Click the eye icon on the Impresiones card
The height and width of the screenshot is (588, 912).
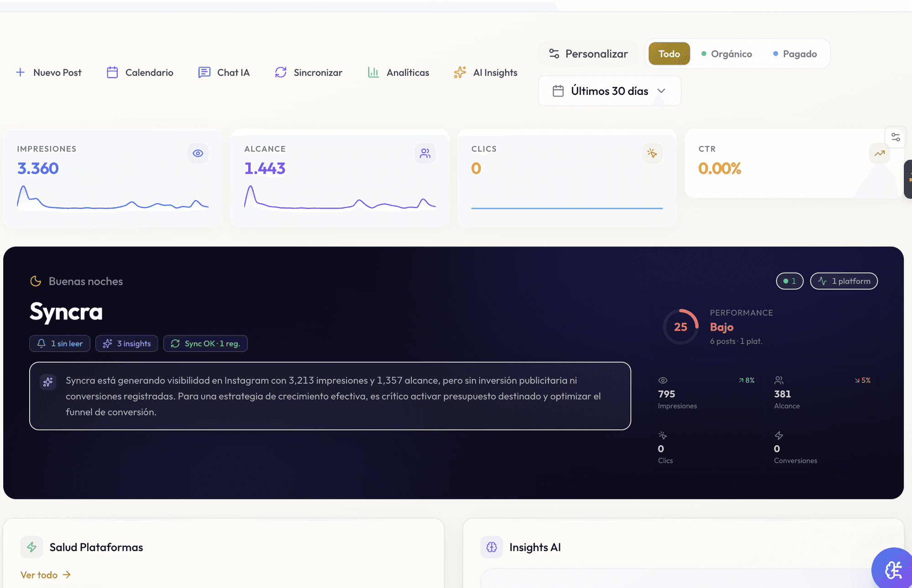coord(198,153)
